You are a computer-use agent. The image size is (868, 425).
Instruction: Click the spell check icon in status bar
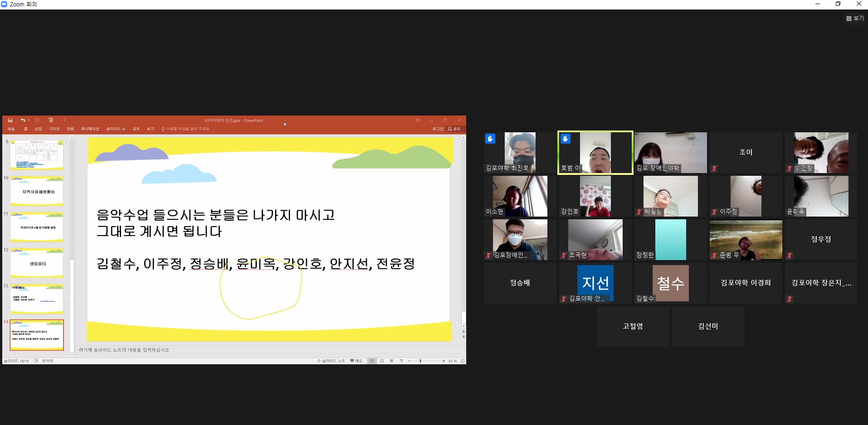[36, 361]
